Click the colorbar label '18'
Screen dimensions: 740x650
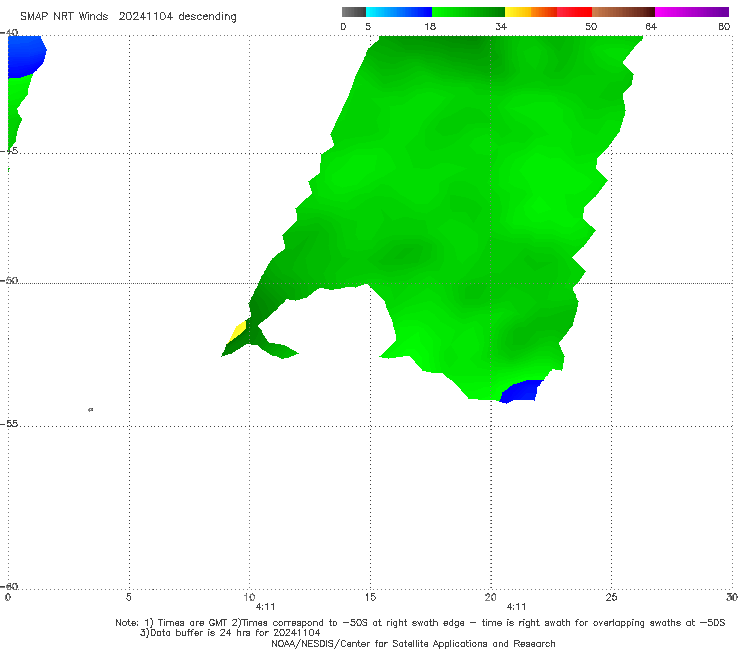430,27
